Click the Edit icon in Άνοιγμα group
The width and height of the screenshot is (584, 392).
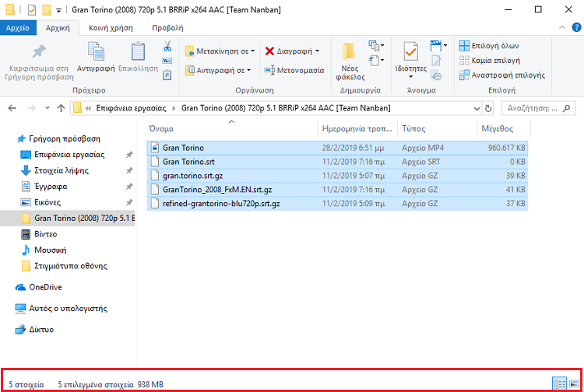pyautogui.click(x=436, y=61)
